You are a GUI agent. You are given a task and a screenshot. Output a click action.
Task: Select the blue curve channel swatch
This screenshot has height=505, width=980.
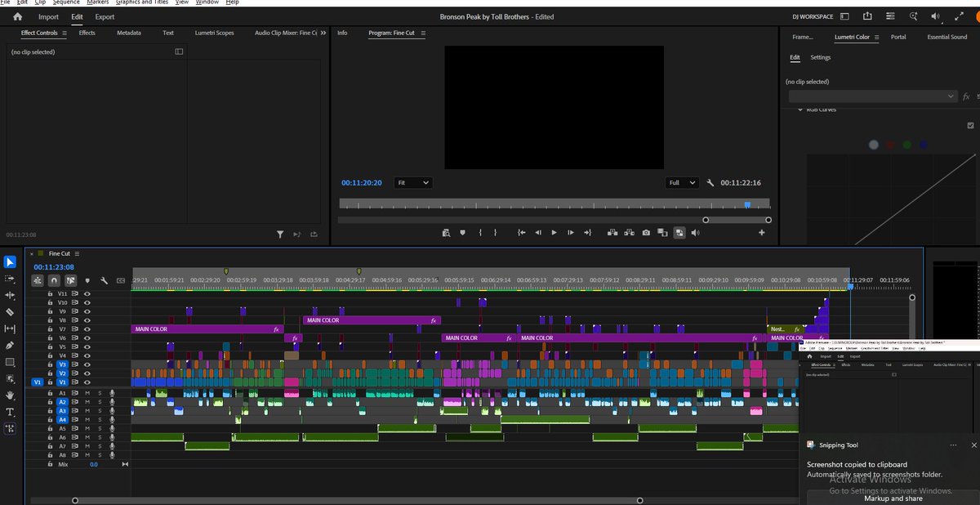click(924, 145)
